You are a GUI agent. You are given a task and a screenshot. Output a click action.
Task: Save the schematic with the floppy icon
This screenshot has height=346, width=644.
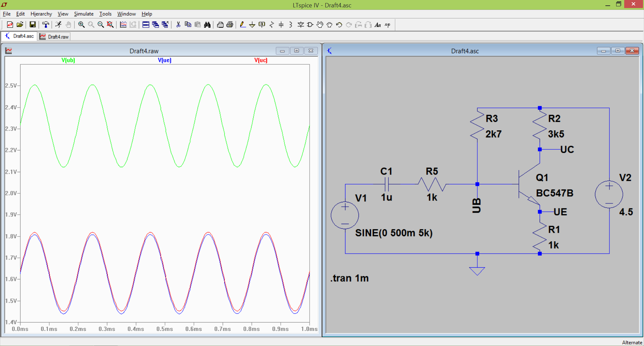click(33, 24)
